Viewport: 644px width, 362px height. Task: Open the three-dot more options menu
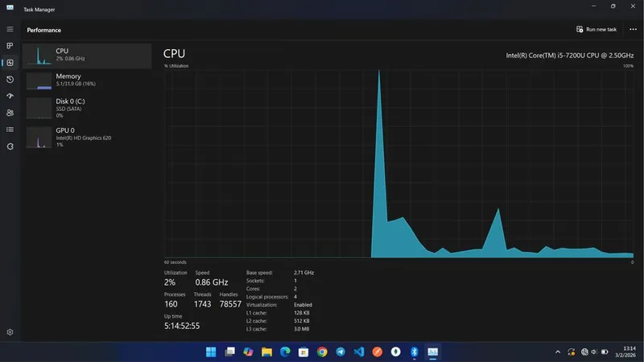click(633, 29)
